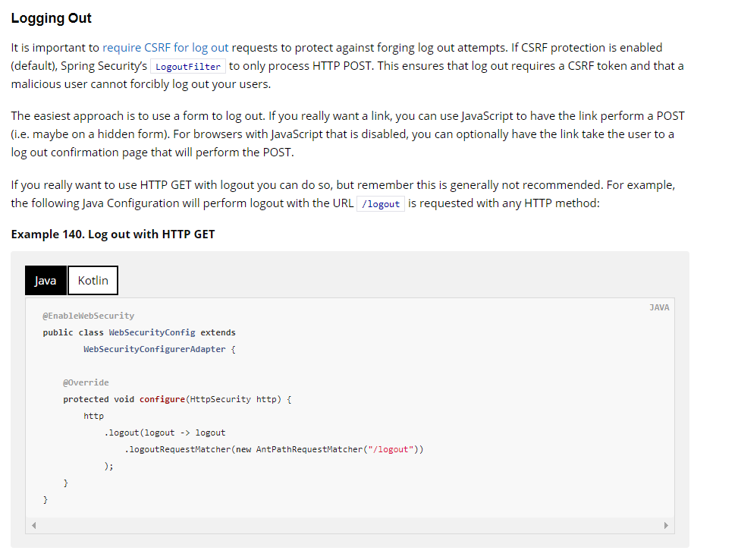Click the @Override annotation in the code

tap(86, 382)
